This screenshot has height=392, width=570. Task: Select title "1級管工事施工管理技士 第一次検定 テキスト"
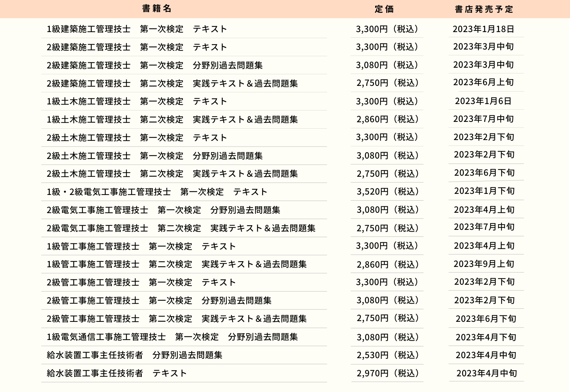(141, 246)
